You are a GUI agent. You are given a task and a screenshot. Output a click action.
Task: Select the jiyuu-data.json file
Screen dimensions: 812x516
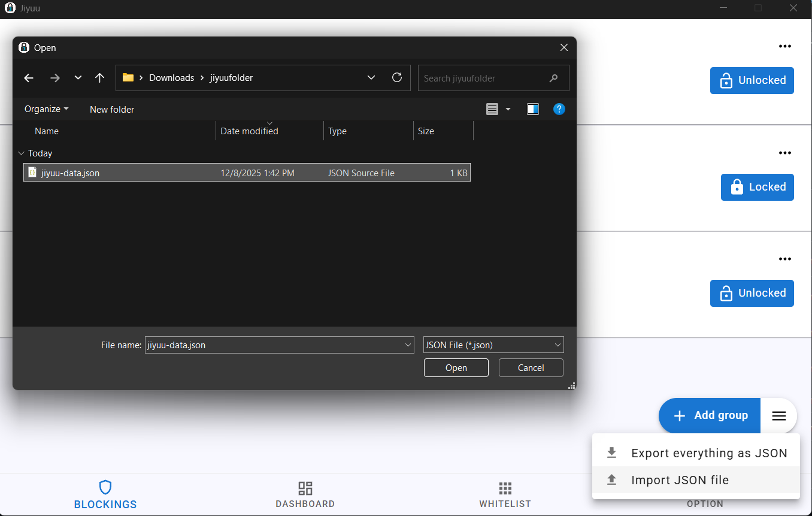click(71, 173)
